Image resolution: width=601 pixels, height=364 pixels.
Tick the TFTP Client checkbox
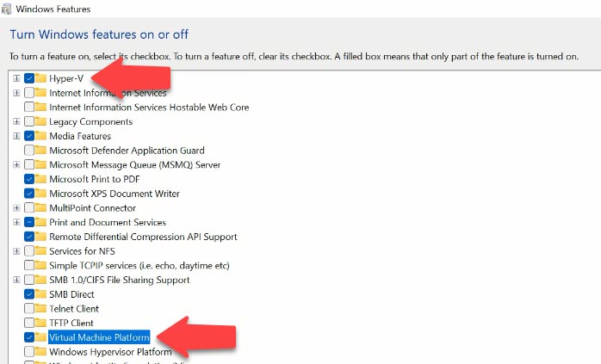(x=29, y=323)
